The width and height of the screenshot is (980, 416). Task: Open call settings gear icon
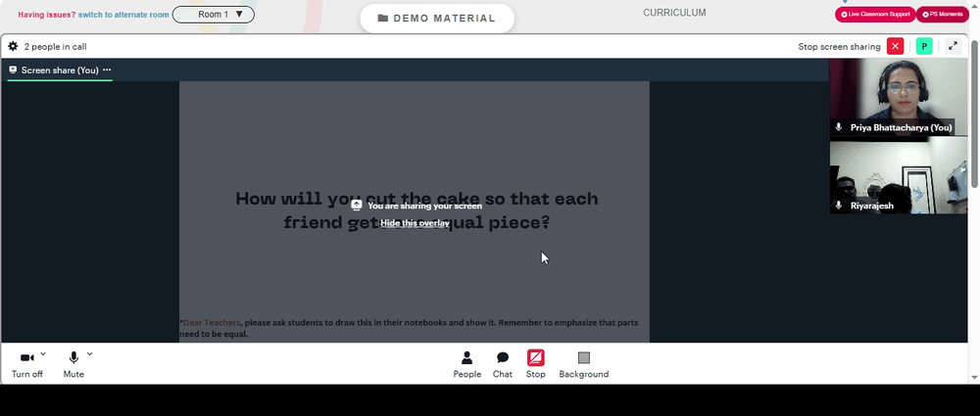[13, 46]
